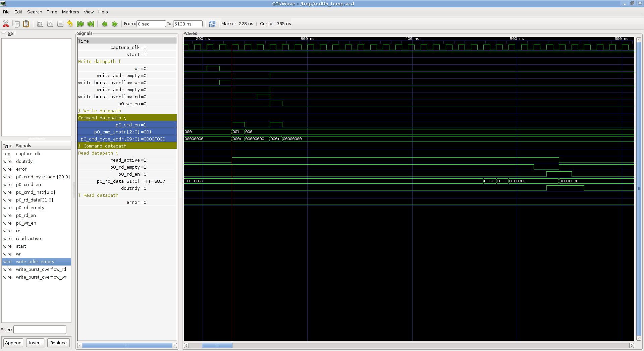Image resolution: width=644 pixels, height=351 pixels.
Task: Collapse the Write datapath group
Action: coord(99,62)
